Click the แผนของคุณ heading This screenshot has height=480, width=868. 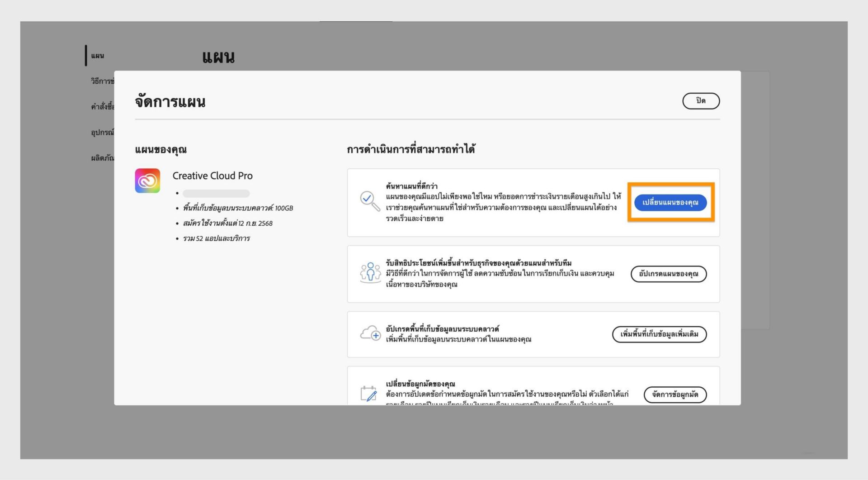tap(161, 150)
